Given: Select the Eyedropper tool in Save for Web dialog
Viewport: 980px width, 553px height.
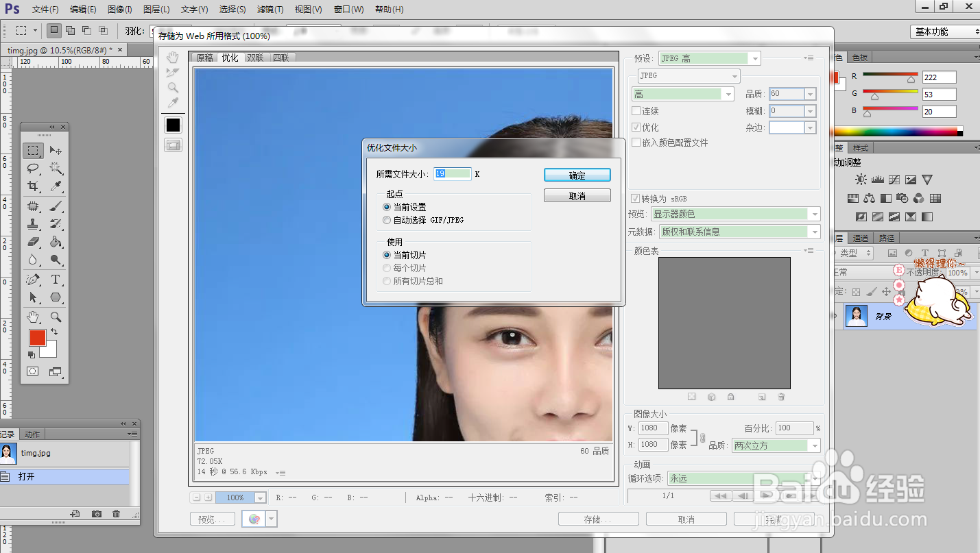Looking at the screenshot, I should 173,103.
